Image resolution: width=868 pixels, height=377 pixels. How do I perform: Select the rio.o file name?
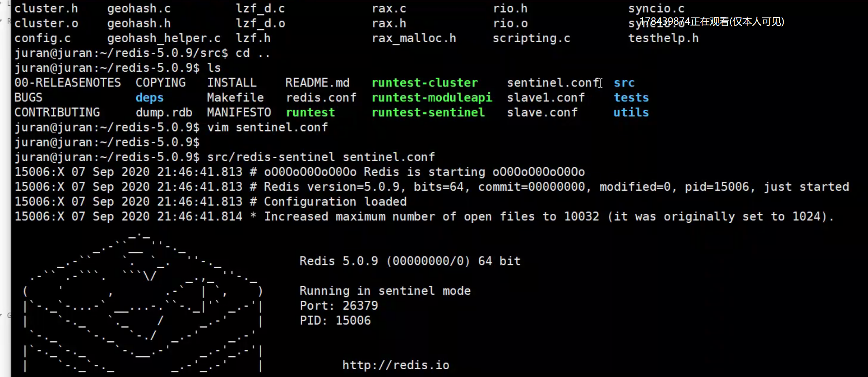(510, 24)
